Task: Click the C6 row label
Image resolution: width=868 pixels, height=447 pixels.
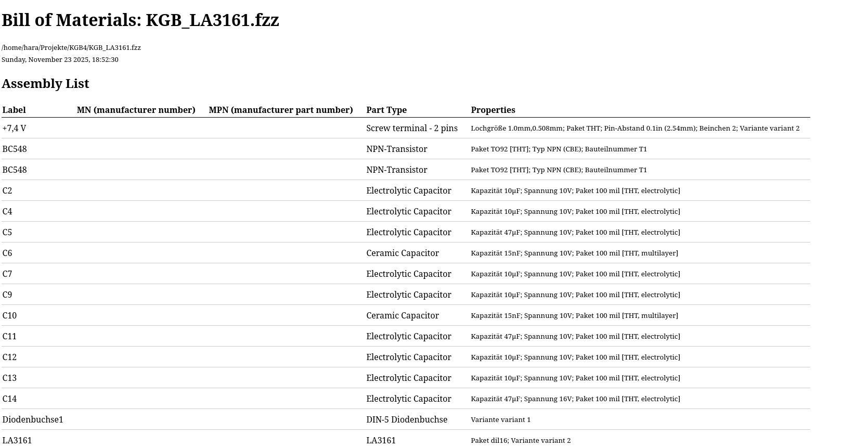Action: [7, 253]
